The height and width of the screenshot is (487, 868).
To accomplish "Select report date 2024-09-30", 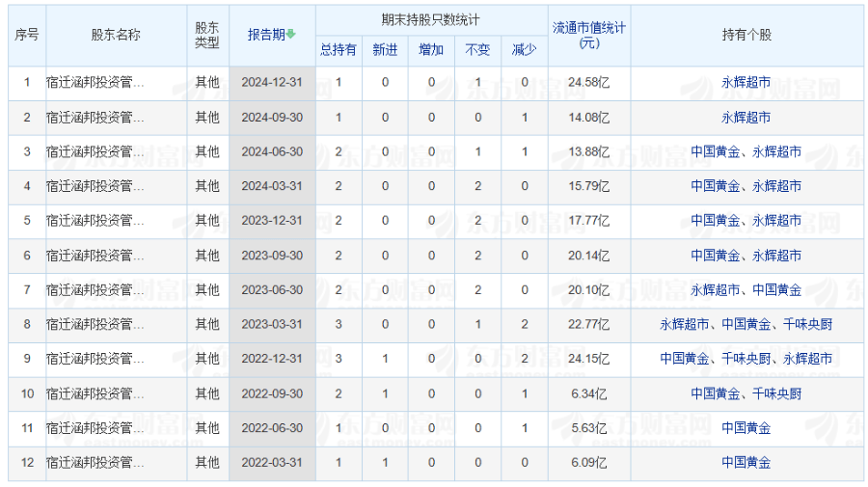I will click(x=272, y=118).
